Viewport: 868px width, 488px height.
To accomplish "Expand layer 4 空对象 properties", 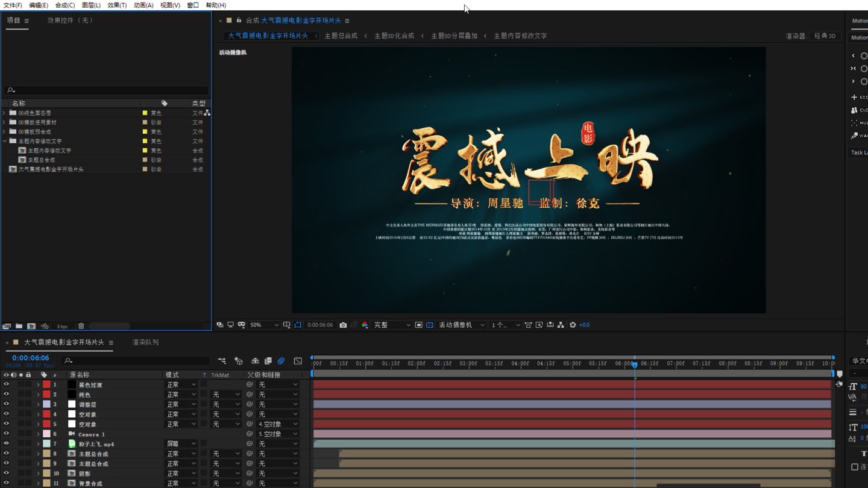I will (x=38, y=414).
